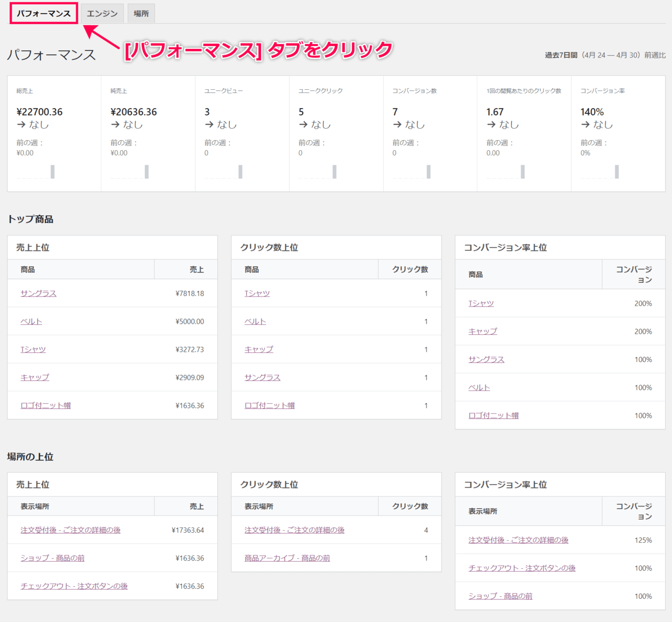The height and width of the screenshot is (622, 672).
Task: Click the クリック数 column header in top products
Action: [x=410, y=269]
